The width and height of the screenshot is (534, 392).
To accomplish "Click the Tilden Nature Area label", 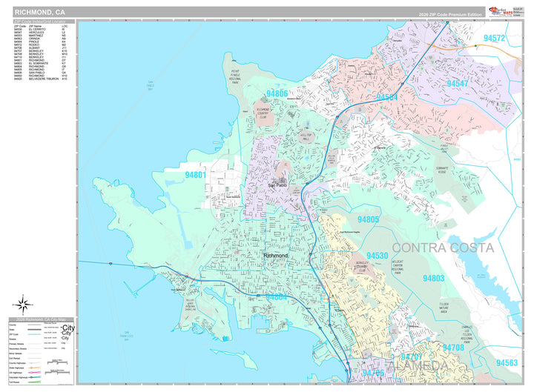I will [444, 308].
